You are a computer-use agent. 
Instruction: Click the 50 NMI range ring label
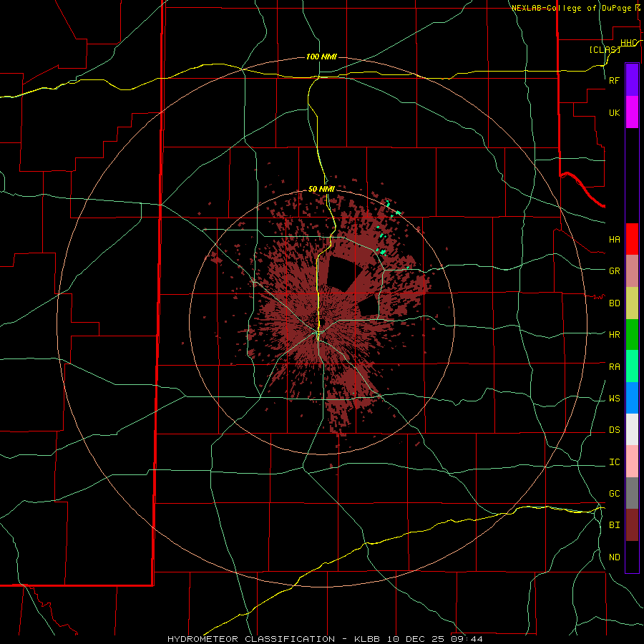coord(321,189)
